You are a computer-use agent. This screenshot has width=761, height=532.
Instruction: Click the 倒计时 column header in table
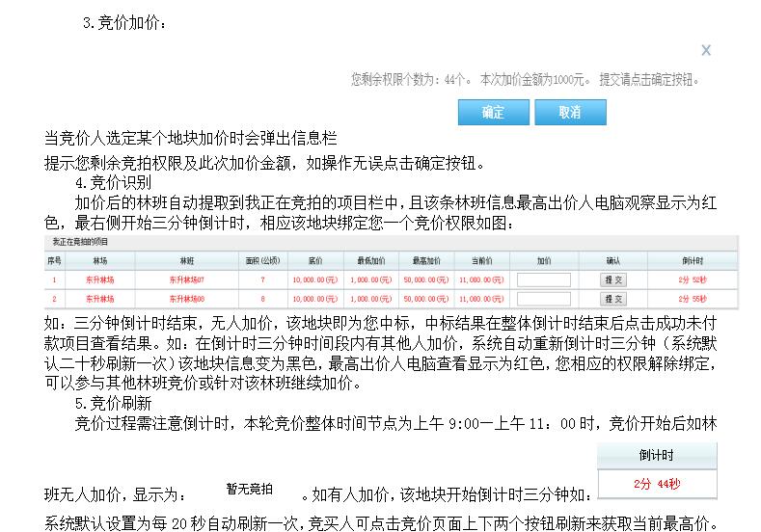pyautogui.click(x=692, y=261)
